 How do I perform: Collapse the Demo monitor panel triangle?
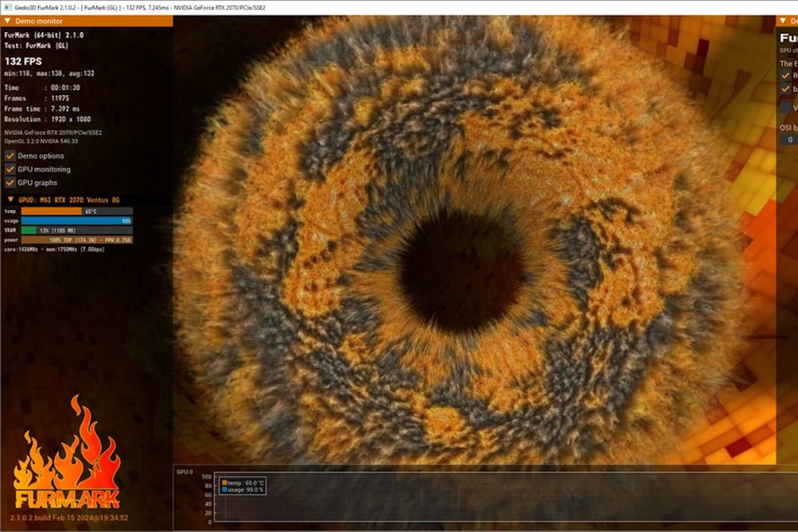(7, 21)
